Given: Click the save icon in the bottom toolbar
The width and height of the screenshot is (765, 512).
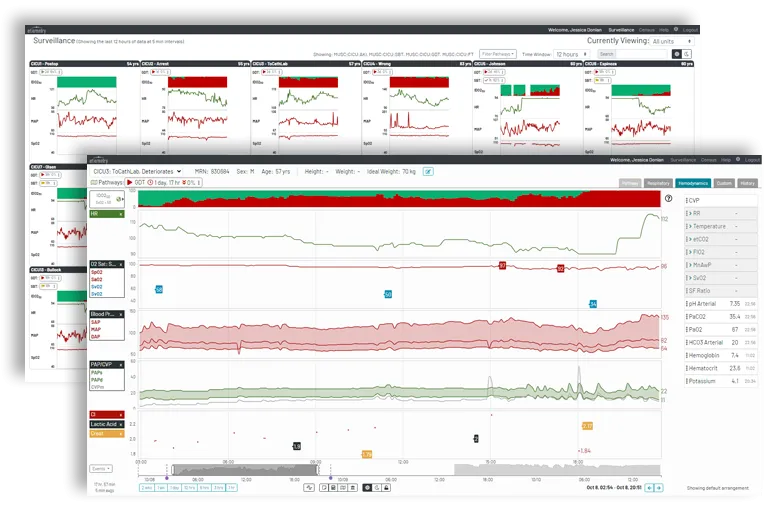Looking at the screenshot, I should (x=333, y=488).
